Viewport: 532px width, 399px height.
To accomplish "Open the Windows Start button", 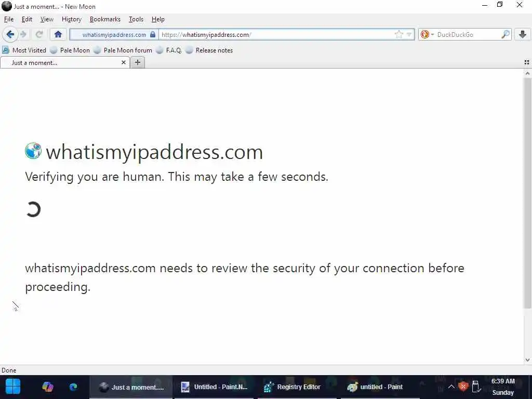I will (x=13, y=387).
